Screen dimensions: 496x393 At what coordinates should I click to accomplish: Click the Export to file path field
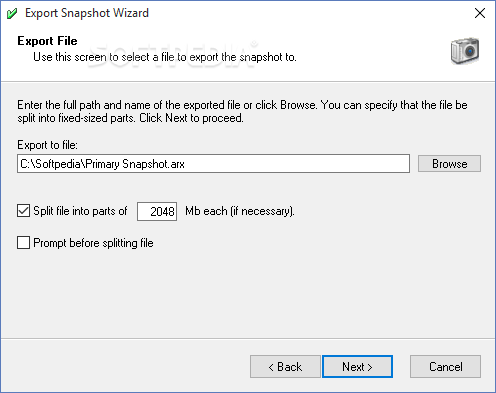click(213, 164)
